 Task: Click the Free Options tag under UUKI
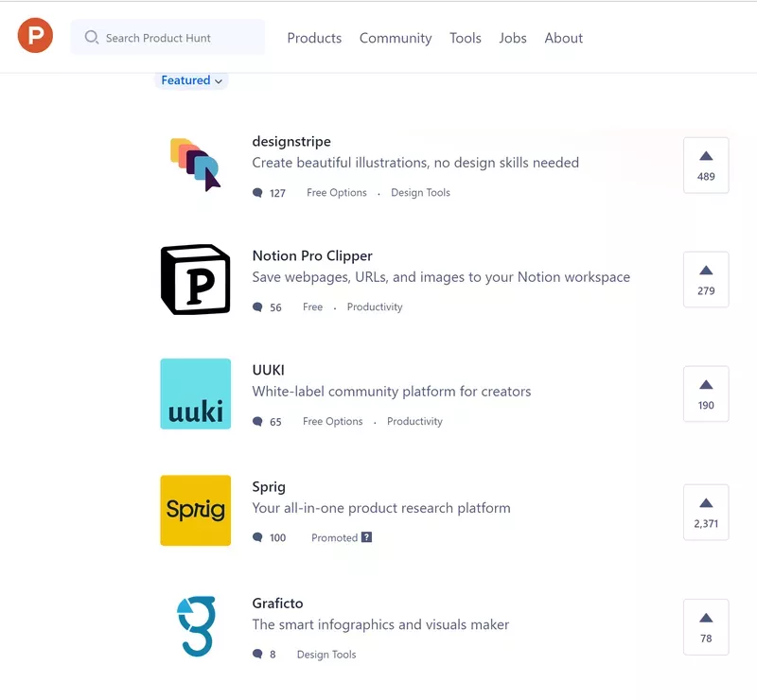(x=332, y=421)
